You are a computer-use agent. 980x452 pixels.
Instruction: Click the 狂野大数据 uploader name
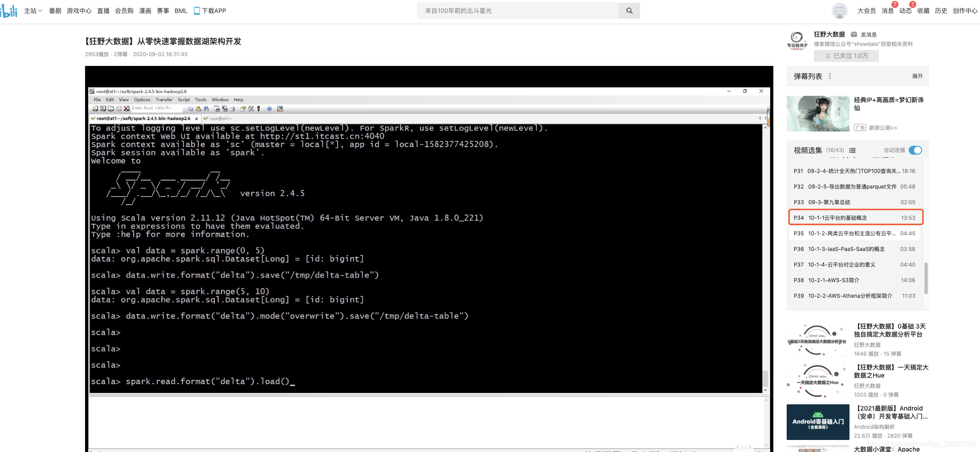[x=829, y=34]
